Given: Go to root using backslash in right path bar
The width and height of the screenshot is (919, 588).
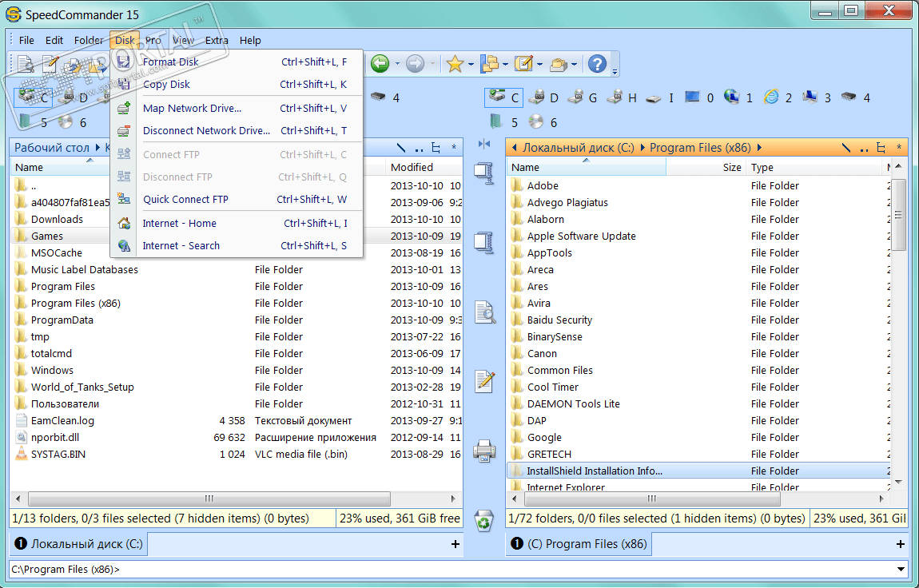Looking at the screenshot, I should coord(845,148).
